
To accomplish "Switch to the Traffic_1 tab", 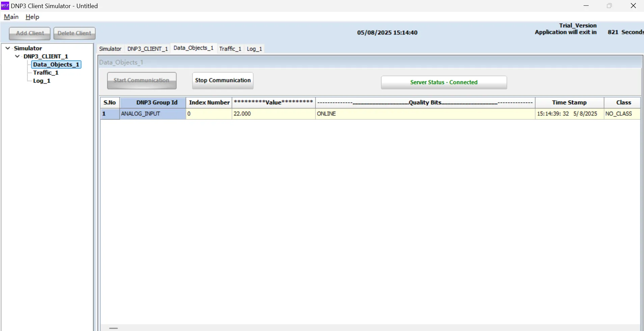I will coord(230,49).
